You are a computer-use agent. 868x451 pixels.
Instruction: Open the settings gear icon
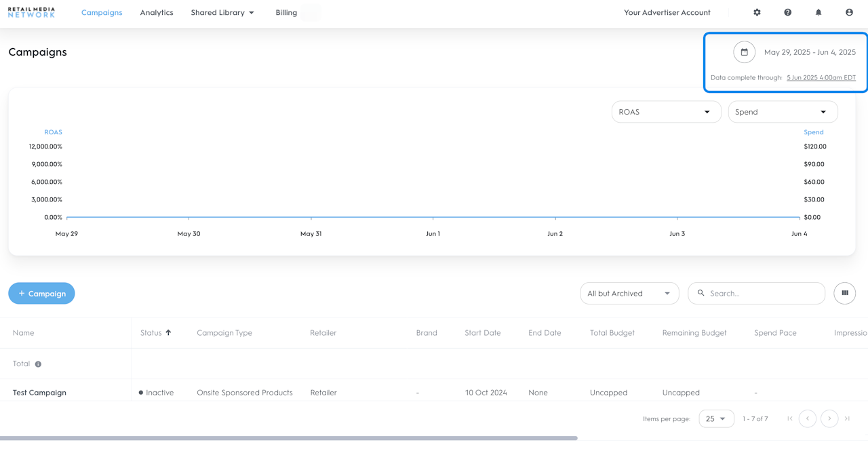coord(757,12)
